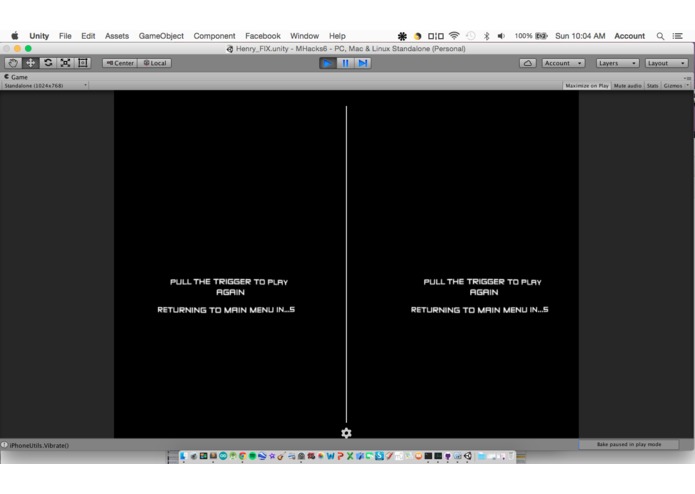The height and width of the screenshot is (494, 695).
Task: Click the Bluetooth menu bar icon
Action: [x=486, y=36]
